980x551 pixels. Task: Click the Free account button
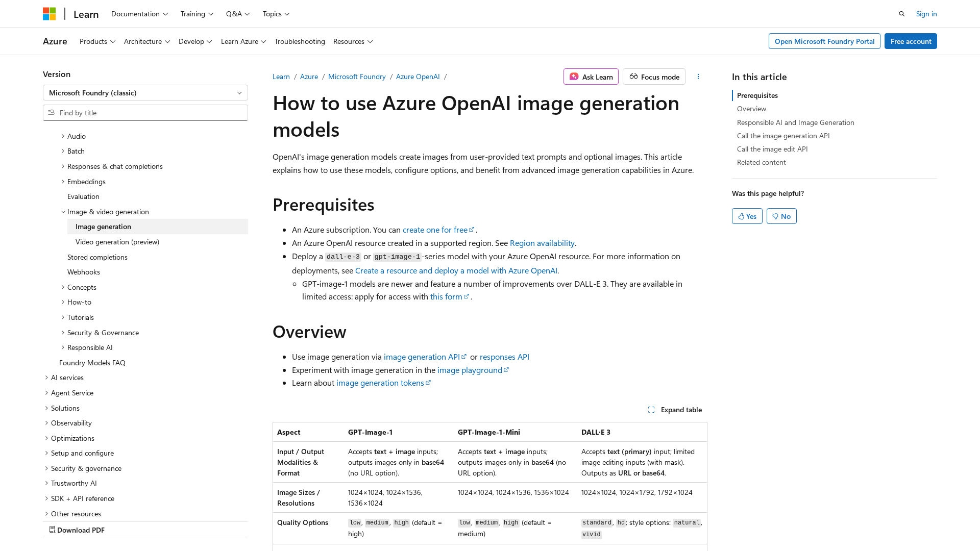tap(910, 41)
